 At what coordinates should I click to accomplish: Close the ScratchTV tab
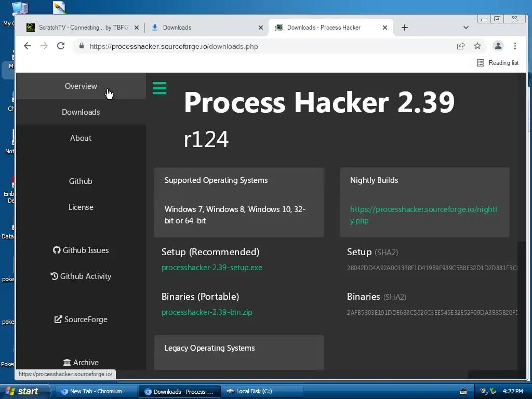point(137,28)
